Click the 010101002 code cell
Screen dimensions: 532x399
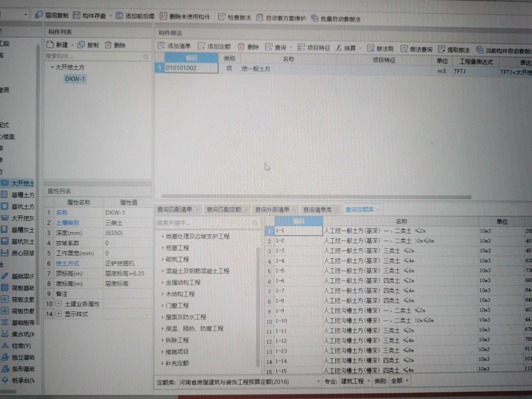click(191, 68)
